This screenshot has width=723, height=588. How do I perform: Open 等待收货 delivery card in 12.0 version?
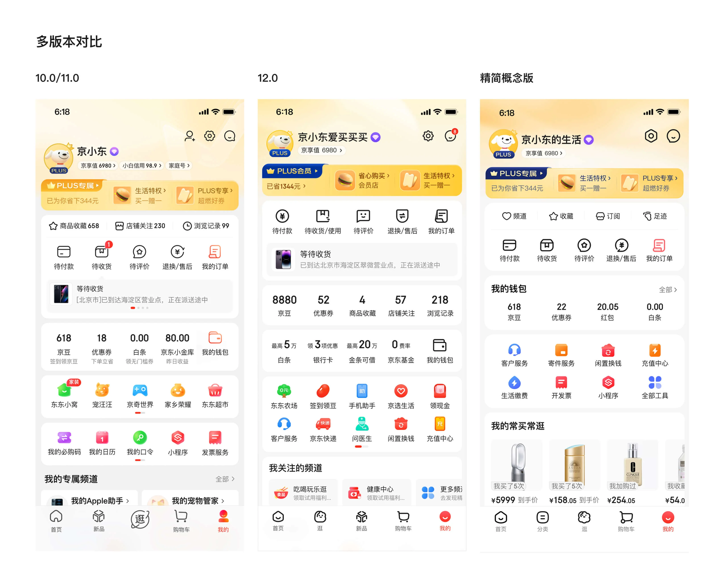tap(361, 259)
